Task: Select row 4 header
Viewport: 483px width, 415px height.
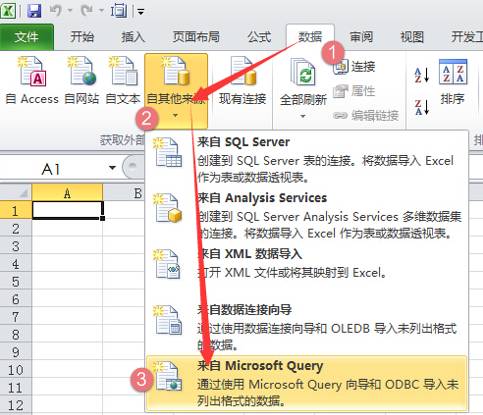Action: pos(16,263)
